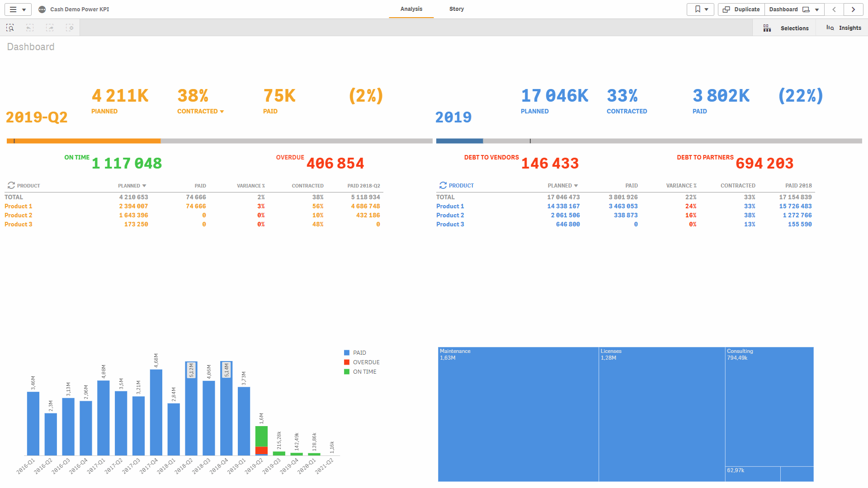Click cycle icon beside orange PRODUCT header
868x488 pixels.
(11, 186)
